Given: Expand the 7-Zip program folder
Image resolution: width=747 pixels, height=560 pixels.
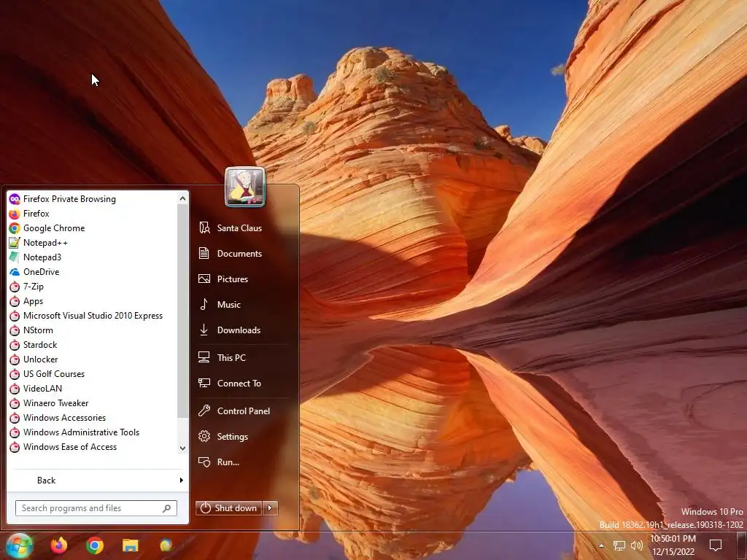Looking at the screenshot, I should point(92,287).
